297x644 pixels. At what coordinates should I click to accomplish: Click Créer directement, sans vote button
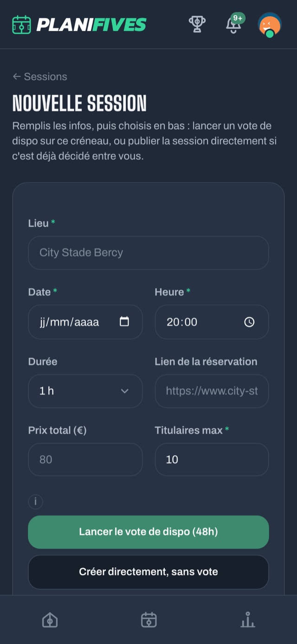[x=148, y=572]
